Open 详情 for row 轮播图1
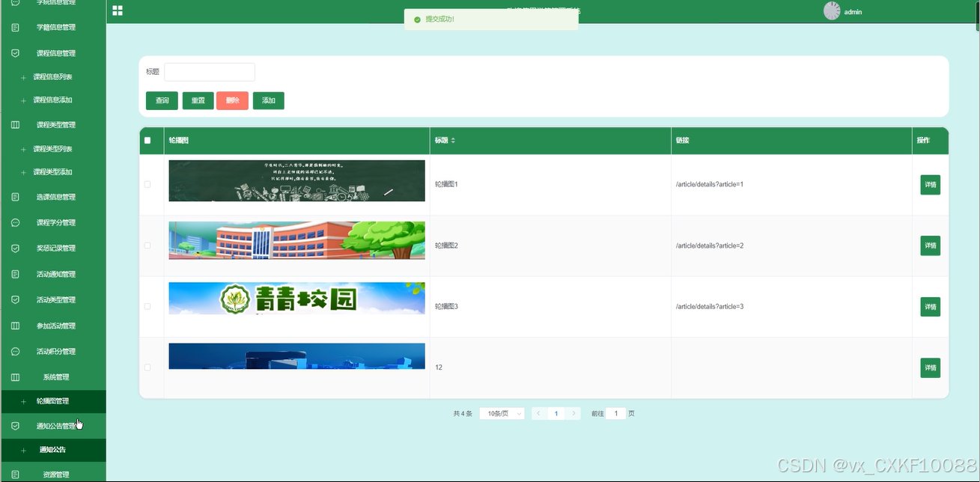This screenshot has height=482, width=980. pos(931,185)
